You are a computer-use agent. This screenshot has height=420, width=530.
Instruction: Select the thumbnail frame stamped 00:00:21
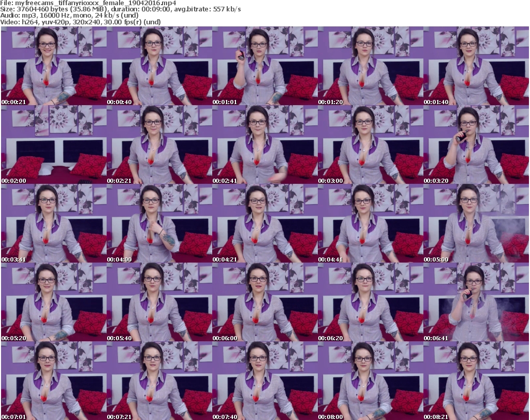click(x=54, y=66)
